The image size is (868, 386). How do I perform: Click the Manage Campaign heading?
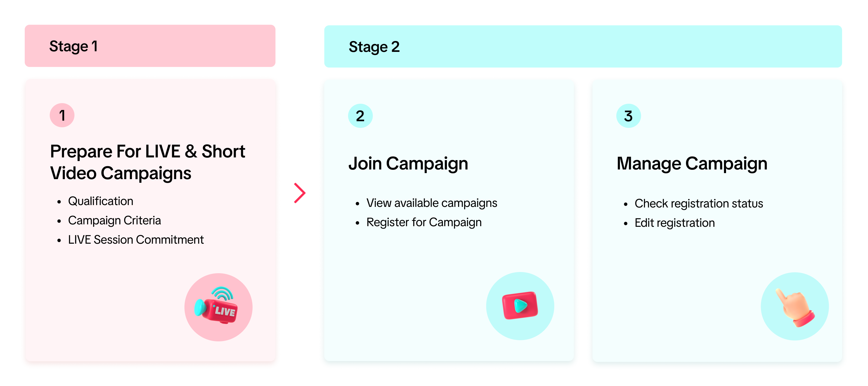click(x=692, y=163)
